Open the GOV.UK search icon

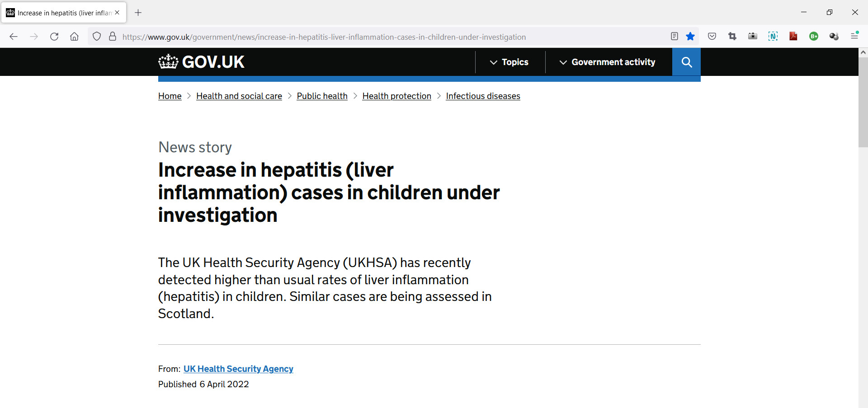pyautogui.click(x=686, y=62)
